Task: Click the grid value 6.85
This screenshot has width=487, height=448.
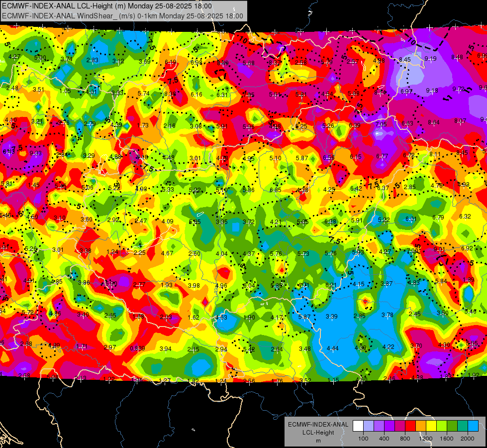Action: pyautogui.click(x=276, y=190)
